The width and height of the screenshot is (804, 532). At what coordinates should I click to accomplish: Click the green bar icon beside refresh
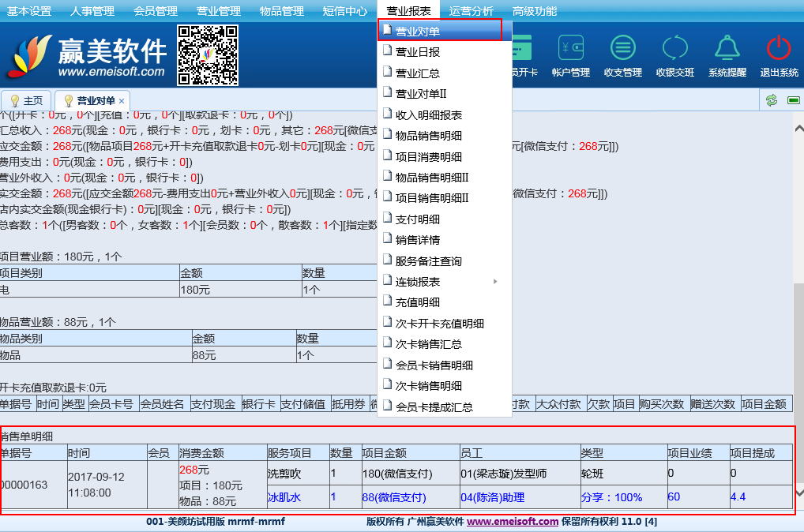[792, 100]
